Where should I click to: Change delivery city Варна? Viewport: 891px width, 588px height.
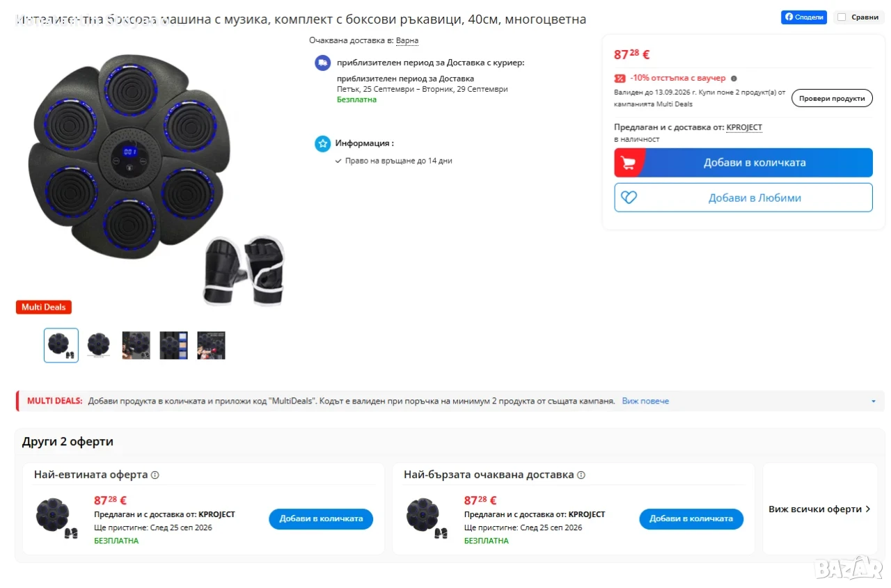pyautogui.click(x=407, y=40)
